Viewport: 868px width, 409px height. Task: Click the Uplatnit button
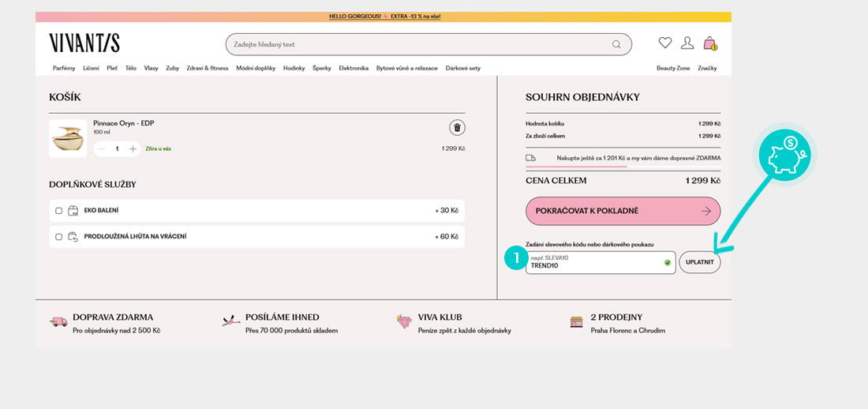(699, 262)
